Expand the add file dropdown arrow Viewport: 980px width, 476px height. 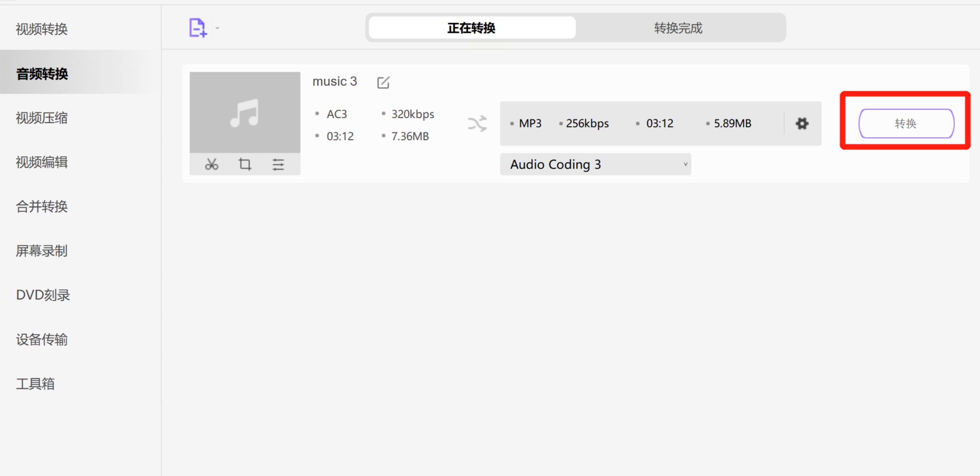[217, 28]
